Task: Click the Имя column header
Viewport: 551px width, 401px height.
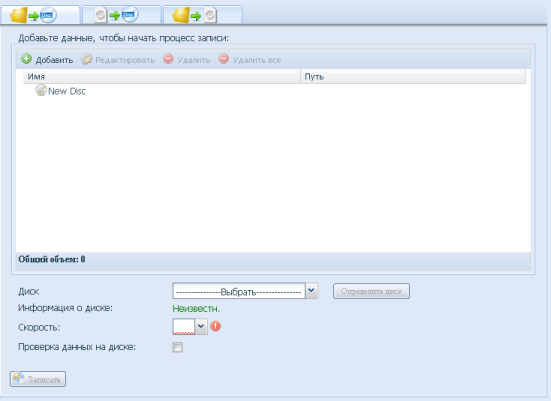Action: coord(162,77)
